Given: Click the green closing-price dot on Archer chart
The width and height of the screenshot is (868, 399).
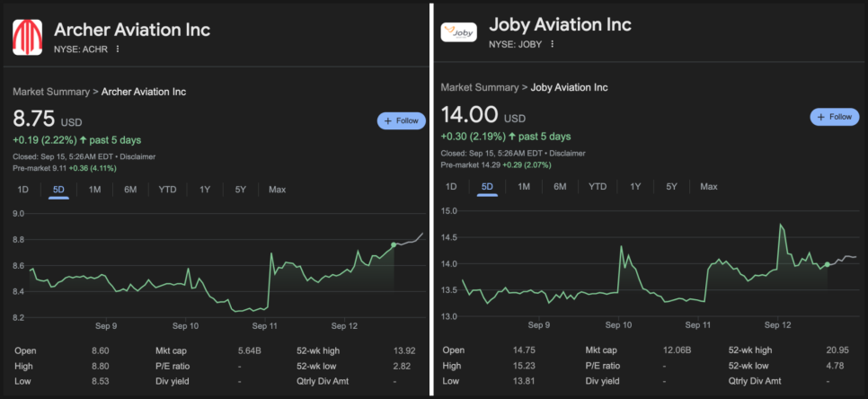Looking at the screenshot, I should [394, 244].
